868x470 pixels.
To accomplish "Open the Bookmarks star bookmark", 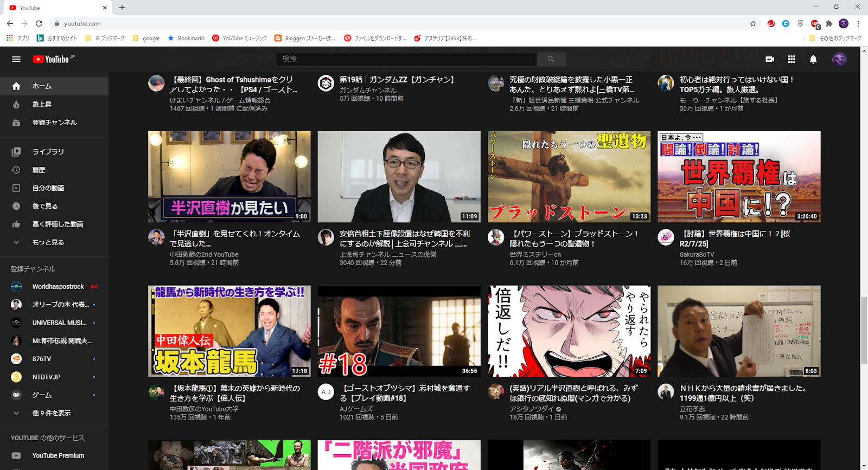I will pyautogui.click(x=186, y=38).
